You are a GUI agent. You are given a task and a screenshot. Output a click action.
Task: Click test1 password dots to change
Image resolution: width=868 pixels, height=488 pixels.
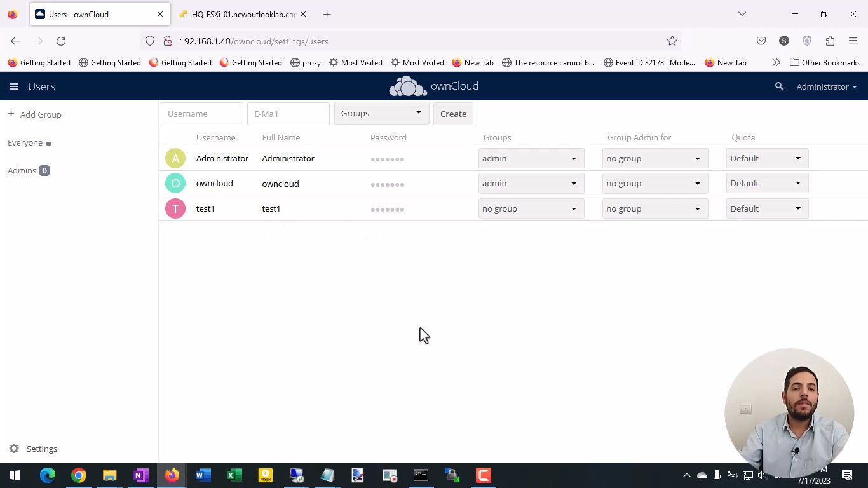(388, 209)
